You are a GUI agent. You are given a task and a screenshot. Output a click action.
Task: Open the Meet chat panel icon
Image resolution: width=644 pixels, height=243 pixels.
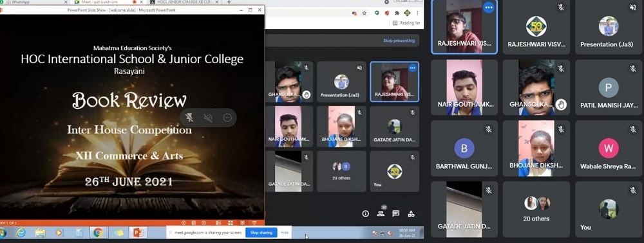coord(396,213)
